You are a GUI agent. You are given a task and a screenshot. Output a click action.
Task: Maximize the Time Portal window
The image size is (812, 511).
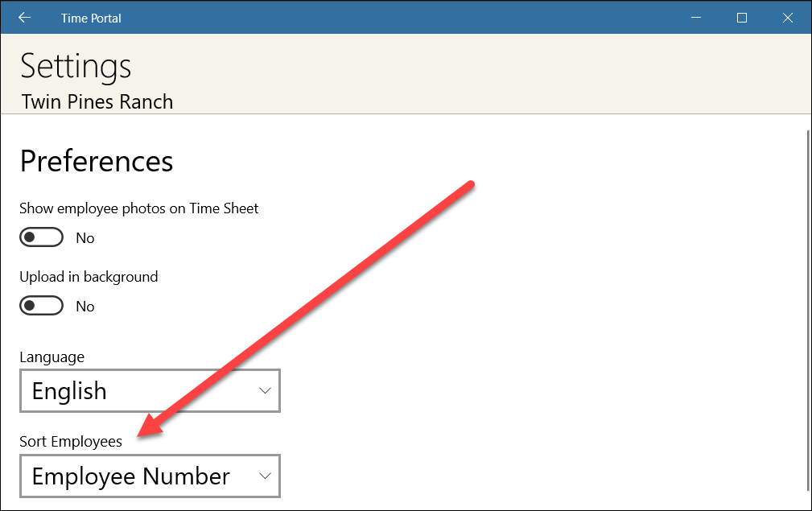point(741,18)
